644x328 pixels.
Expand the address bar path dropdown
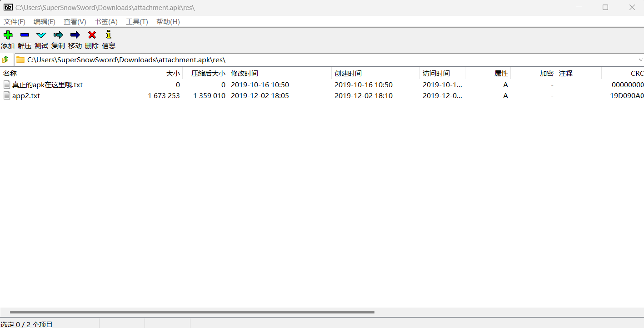(640, 60)
